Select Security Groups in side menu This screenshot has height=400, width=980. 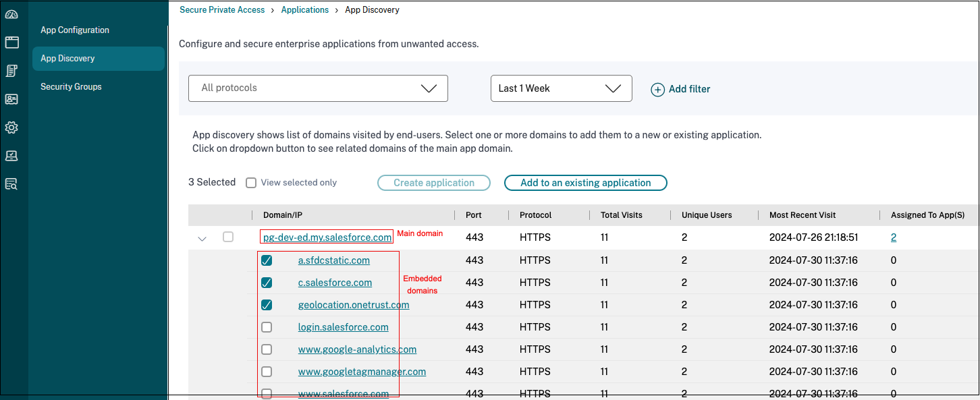tap(71, 87)
